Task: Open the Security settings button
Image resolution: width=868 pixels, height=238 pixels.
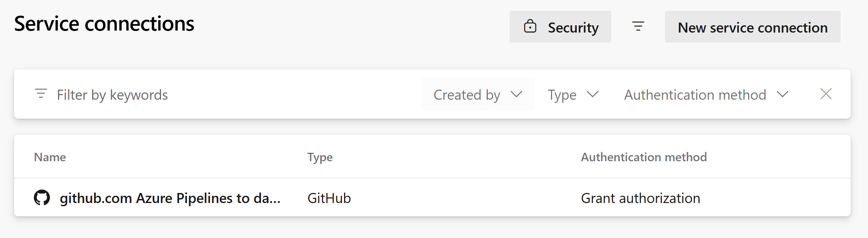Action: [x=560, y=27]
